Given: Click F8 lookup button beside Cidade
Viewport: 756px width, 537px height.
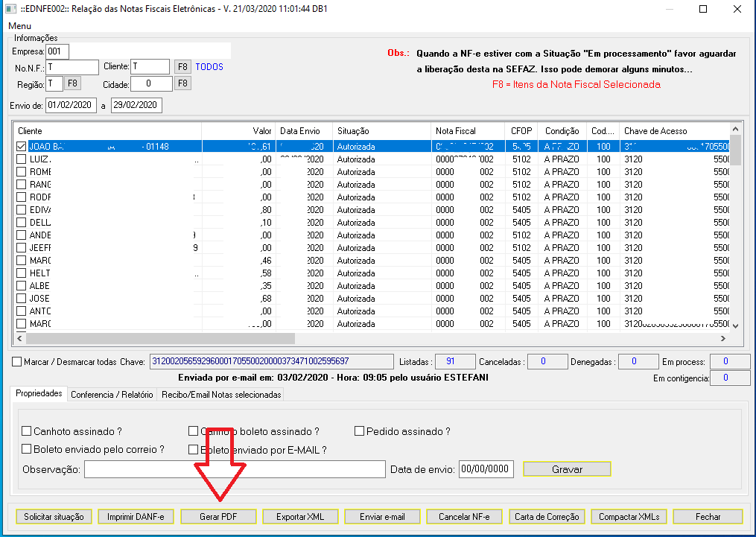Looking at the screenshot, I should (182, 83).
